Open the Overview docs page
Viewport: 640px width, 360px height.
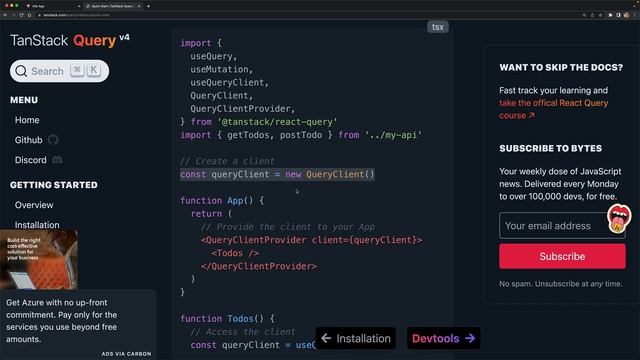coord(34,205)
